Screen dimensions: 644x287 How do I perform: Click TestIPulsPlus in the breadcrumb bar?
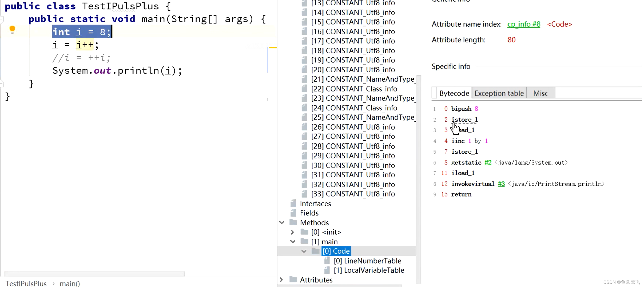[x=26, y=283]
